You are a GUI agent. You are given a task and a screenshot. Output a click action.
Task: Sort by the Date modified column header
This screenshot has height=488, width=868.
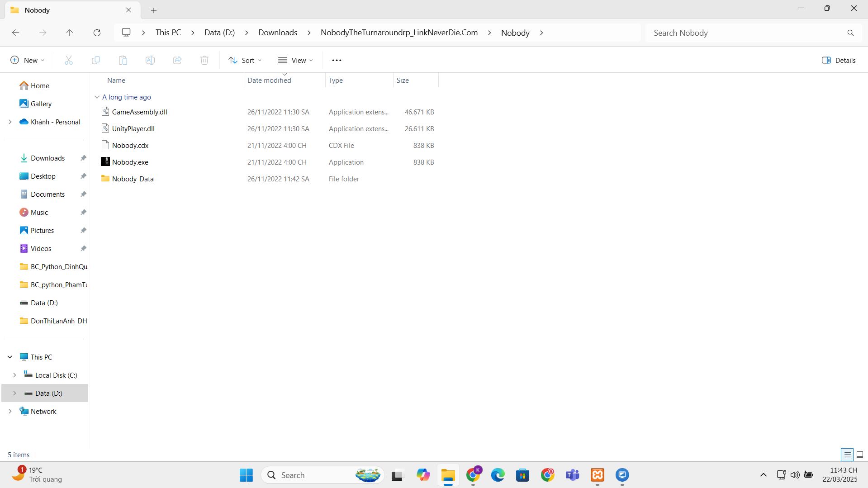[x=269, y=81]
